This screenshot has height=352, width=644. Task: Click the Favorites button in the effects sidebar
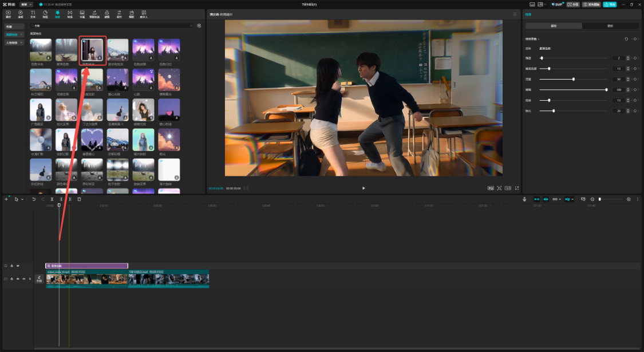pos(14,26)
